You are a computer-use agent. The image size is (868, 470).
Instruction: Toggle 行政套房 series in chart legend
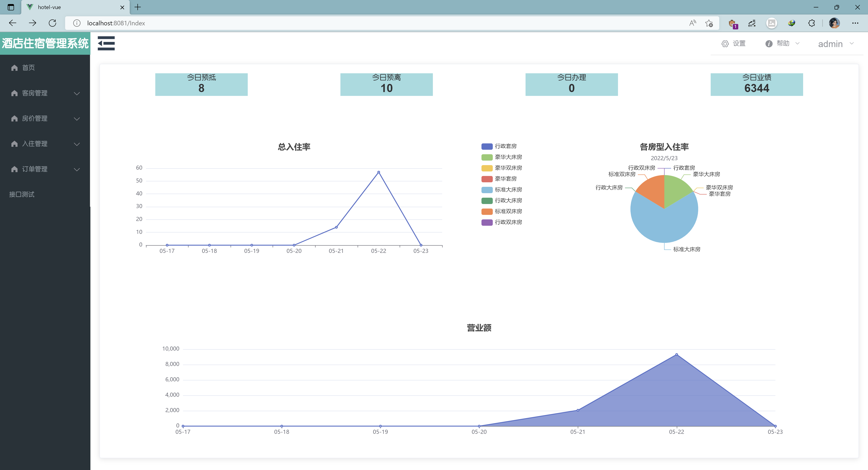click(499, 146)
